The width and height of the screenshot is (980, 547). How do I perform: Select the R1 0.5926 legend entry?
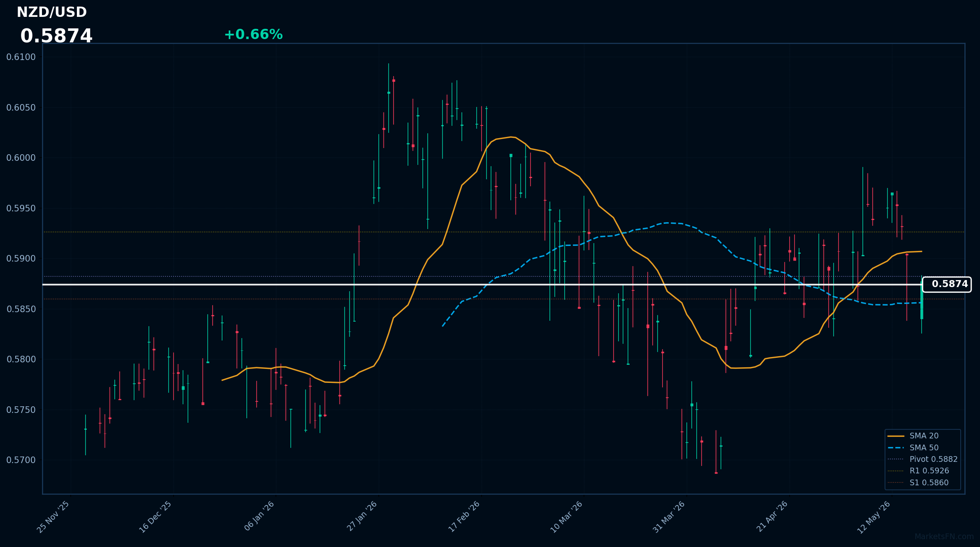coord(918,471)
